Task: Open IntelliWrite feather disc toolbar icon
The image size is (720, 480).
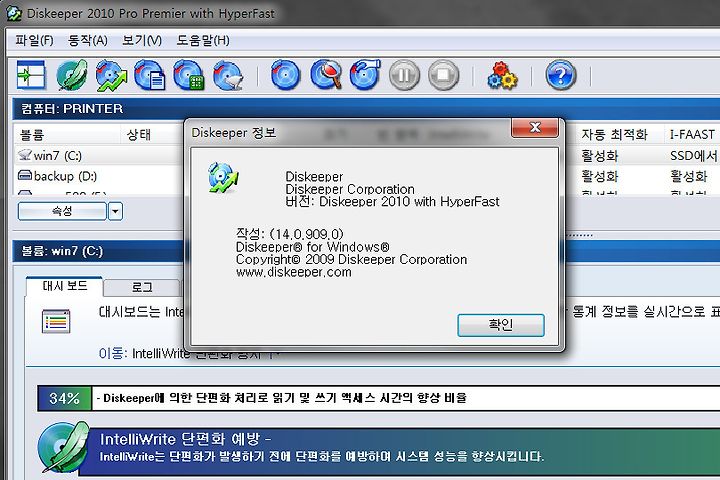Action: coord(72,75)
